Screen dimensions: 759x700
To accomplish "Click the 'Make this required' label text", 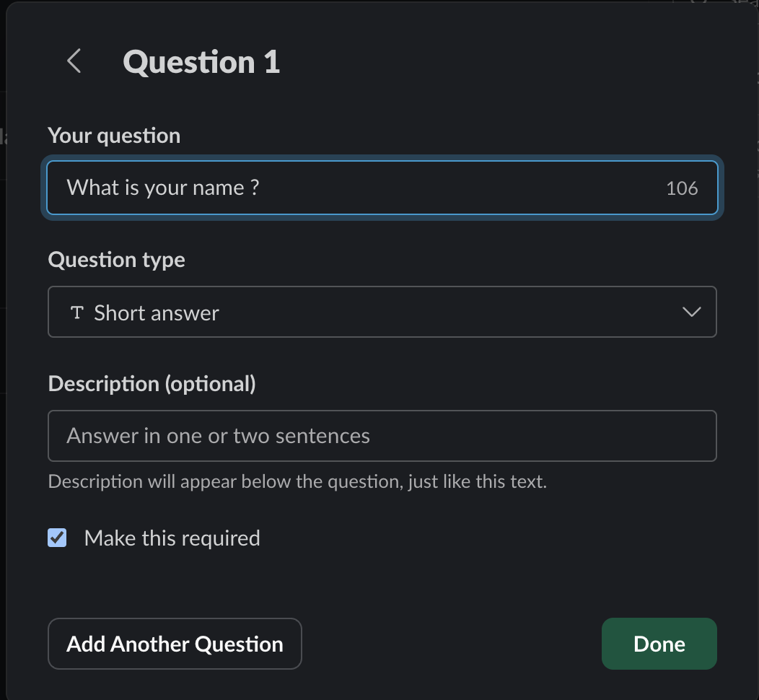I will pyautogui.click(x=172, y=538).
